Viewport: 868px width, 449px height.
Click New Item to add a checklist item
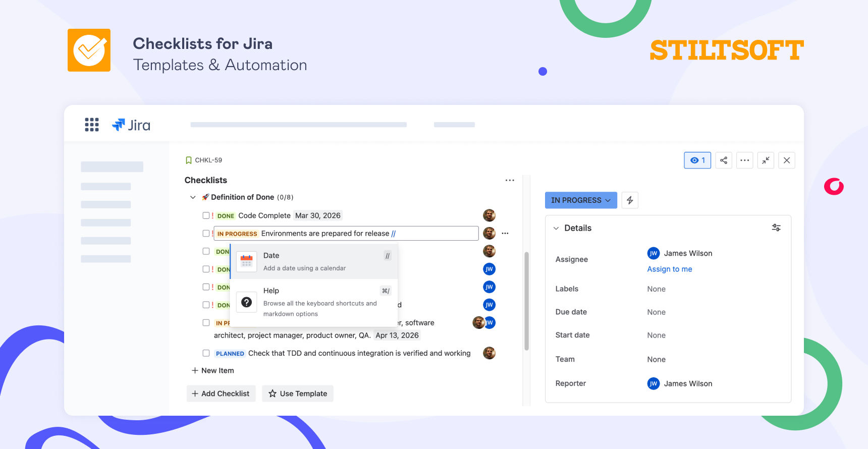(x=213, y=370)
